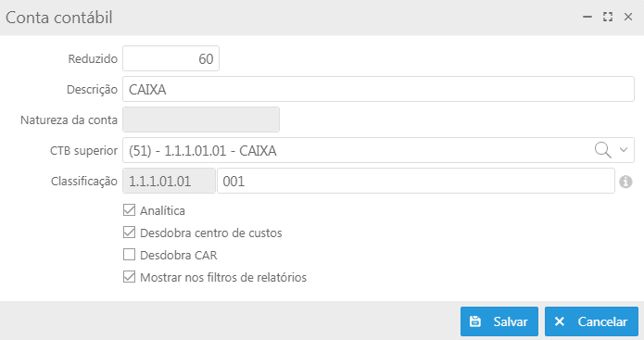Minimize the Conta contábil dialog
This screenshot has width=644, height=340.
(587, 17)
